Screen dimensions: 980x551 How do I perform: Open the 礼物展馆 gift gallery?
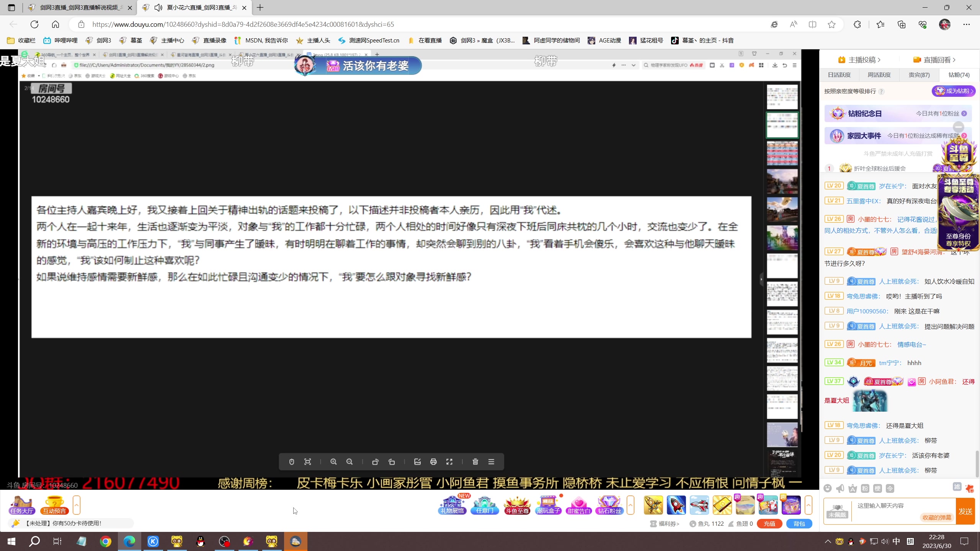tap(452, 505)
